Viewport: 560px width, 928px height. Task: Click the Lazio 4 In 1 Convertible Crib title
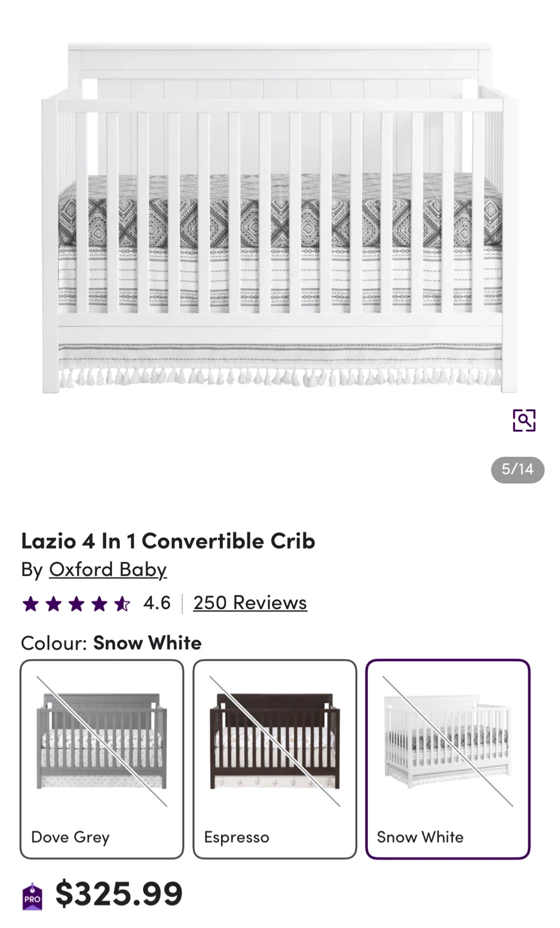(x=168, y=541)
